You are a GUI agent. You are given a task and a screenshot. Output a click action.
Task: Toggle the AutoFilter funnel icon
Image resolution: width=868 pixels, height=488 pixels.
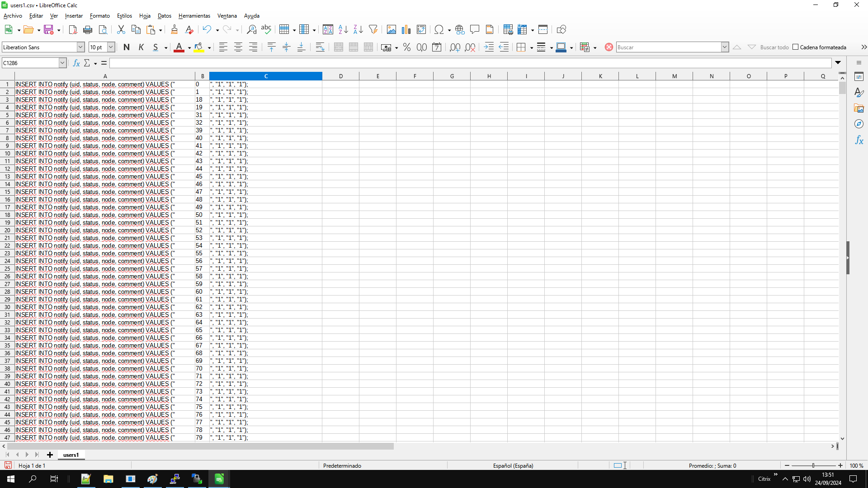point(373,30)
